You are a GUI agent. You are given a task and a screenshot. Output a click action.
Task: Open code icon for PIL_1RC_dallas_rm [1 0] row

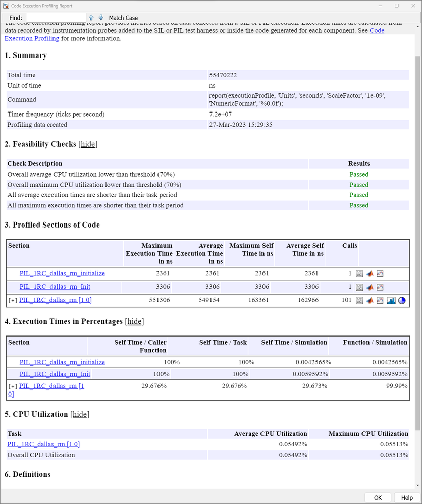coord(359,301)
